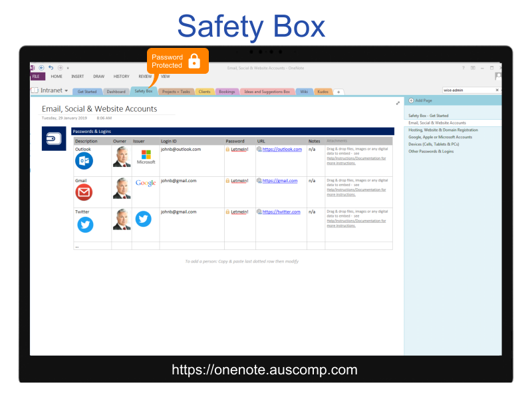Switch to the Projects + Tasks section tab
This screenshot has height=393, width=532.
pyautogui.click(x=177, y=91)
